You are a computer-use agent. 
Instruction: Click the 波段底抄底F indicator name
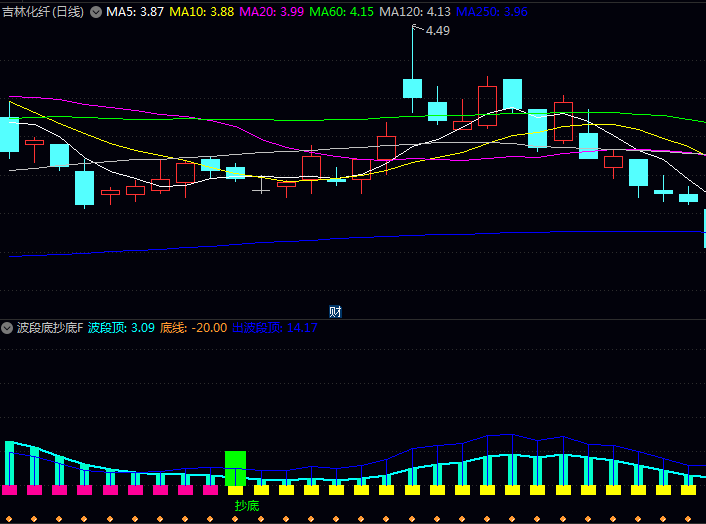pyautogui.click(x=50, y=328)
